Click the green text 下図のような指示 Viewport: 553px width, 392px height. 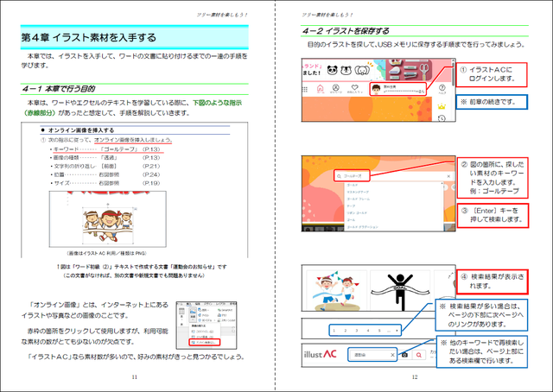(217, 103)
